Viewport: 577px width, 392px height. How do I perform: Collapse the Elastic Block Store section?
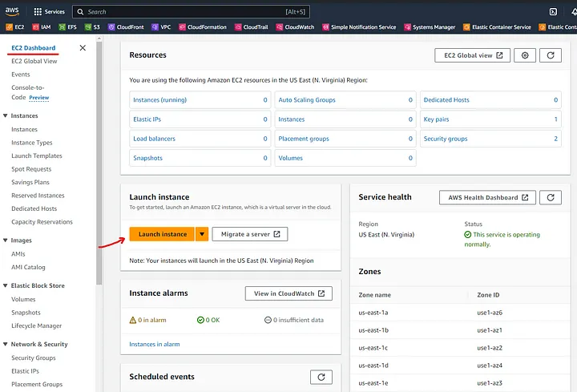[5, 285]
